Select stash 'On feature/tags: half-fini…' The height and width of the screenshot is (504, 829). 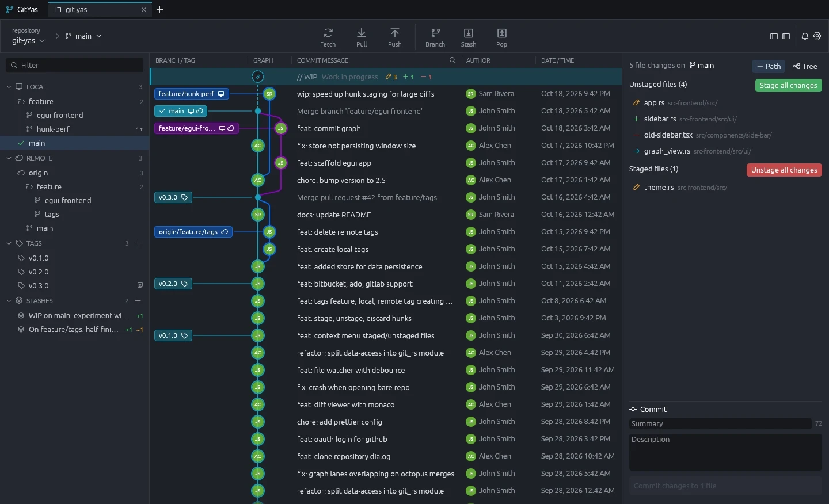75,330
